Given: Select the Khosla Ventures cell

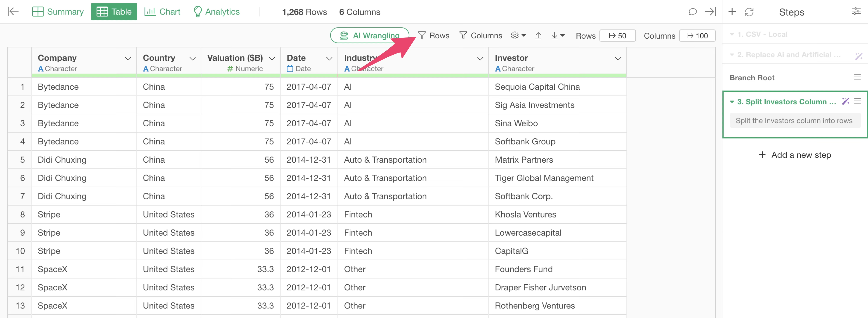Looking at the screenshot, I should 557,214.
